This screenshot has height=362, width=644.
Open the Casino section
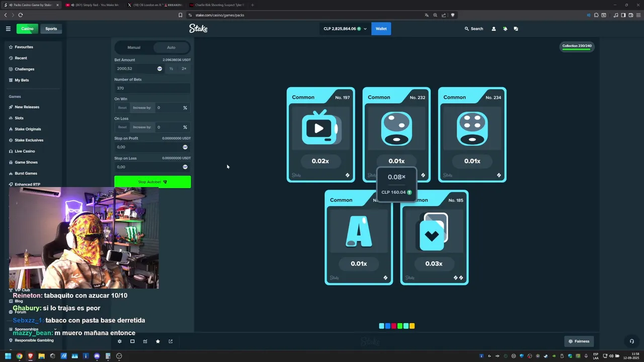pos(27,29)
